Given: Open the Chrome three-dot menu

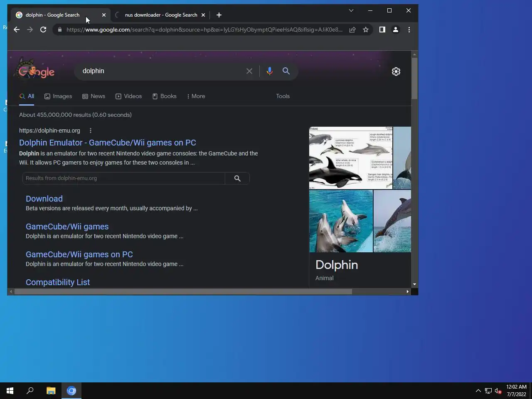Looking at the screenshot, I should (x=409, y=30).
